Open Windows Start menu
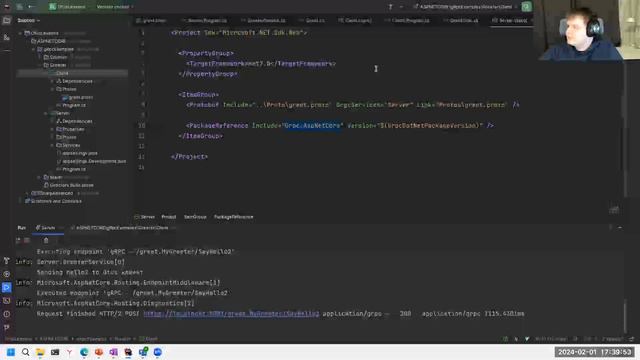This screenshot has height=360, width=640. coord(11,352)
